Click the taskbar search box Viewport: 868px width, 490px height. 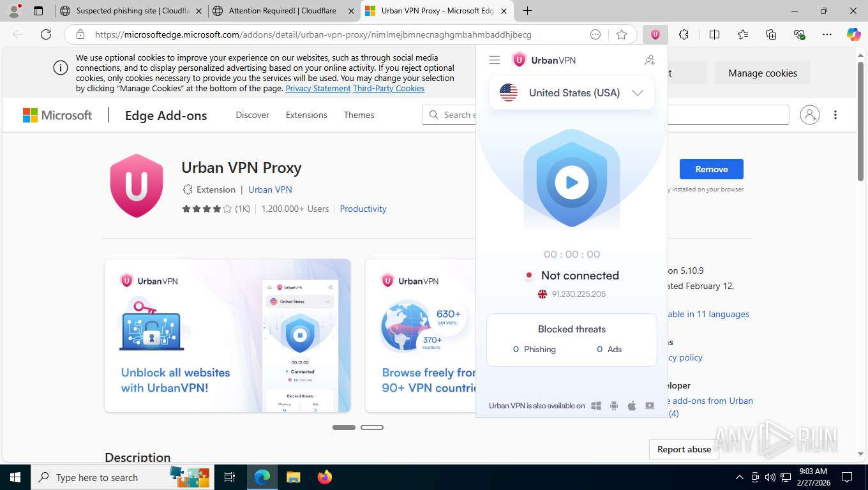coord(123,477)
